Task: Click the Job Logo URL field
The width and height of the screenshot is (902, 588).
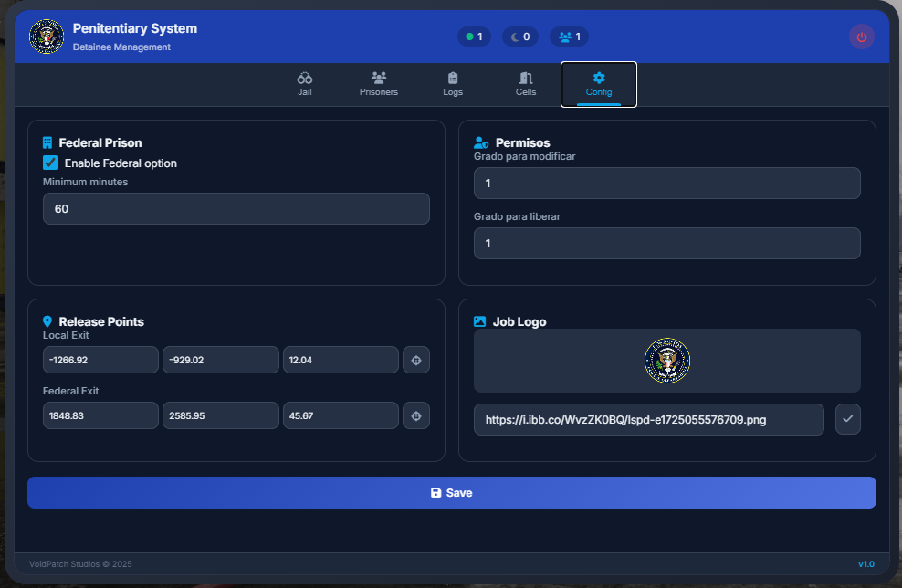Action: [648, 419]
